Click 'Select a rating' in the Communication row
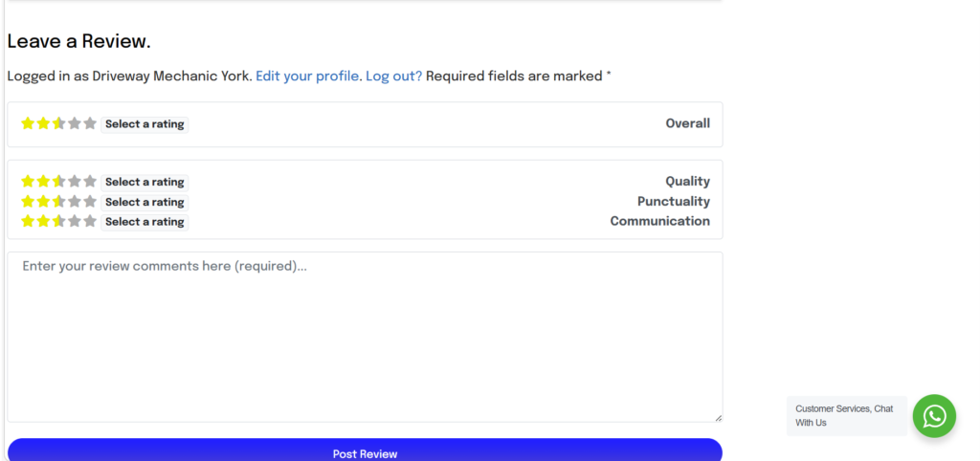This screenshot has width=980, height=461. [145, 222]
